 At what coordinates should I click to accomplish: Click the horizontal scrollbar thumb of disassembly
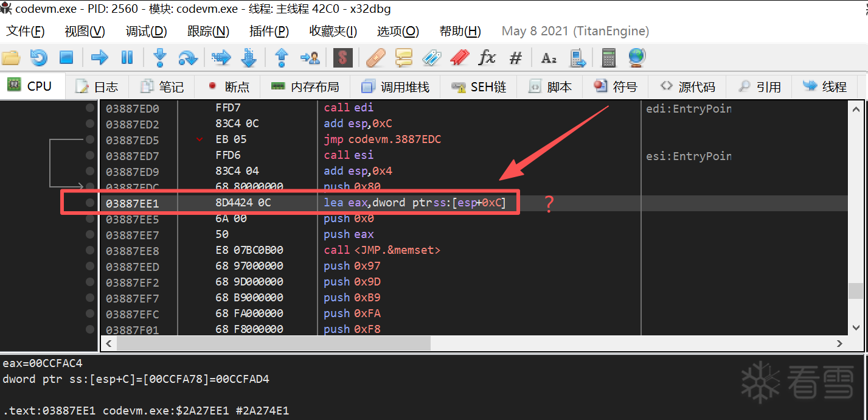click(274, 343)
